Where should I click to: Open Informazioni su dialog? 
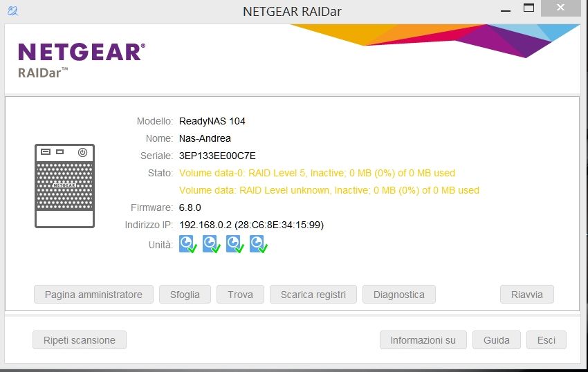[x=423, y=340]
